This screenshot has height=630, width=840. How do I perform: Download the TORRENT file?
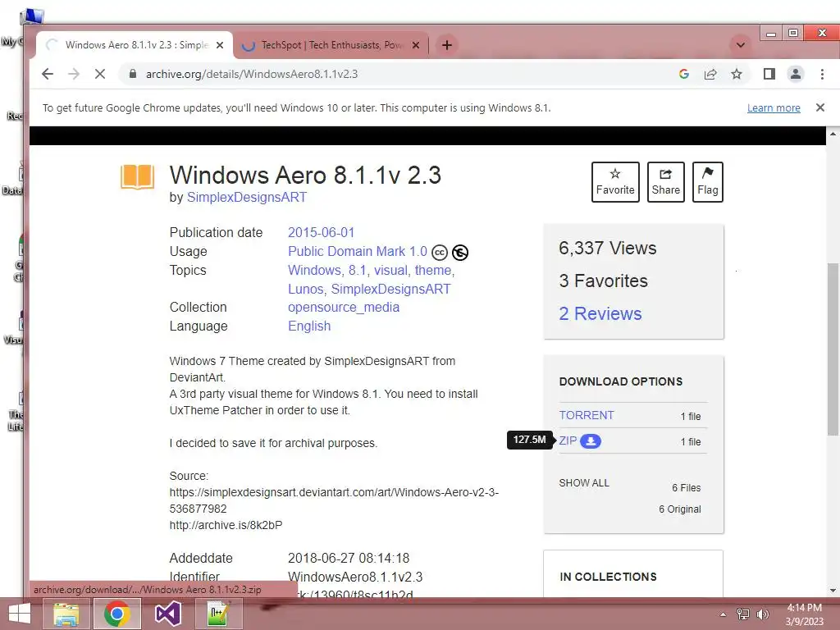tap(586, 415)
